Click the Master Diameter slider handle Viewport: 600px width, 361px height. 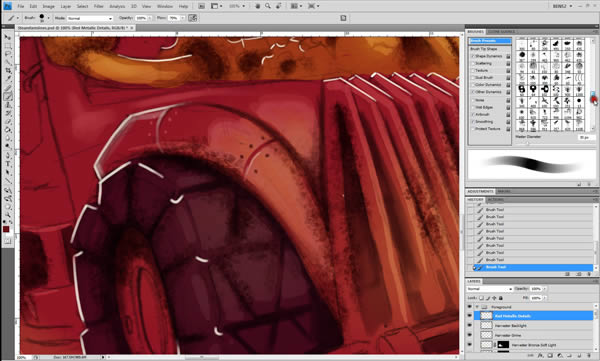(527, 143)
